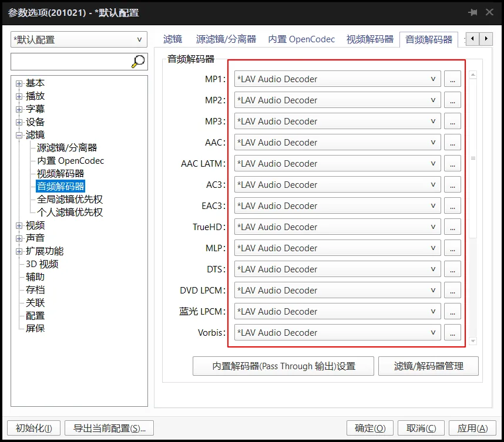Screen dimensions: 504x442
Task: Collapse the 滤镜 tree node
Action: point(19,135)
